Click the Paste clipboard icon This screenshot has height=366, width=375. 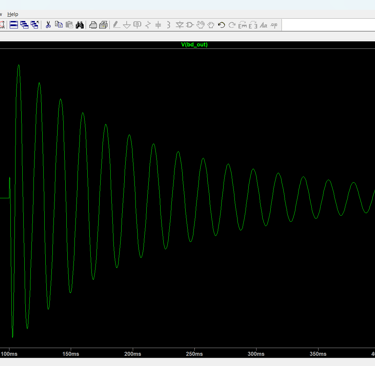[x=69, y=25]
